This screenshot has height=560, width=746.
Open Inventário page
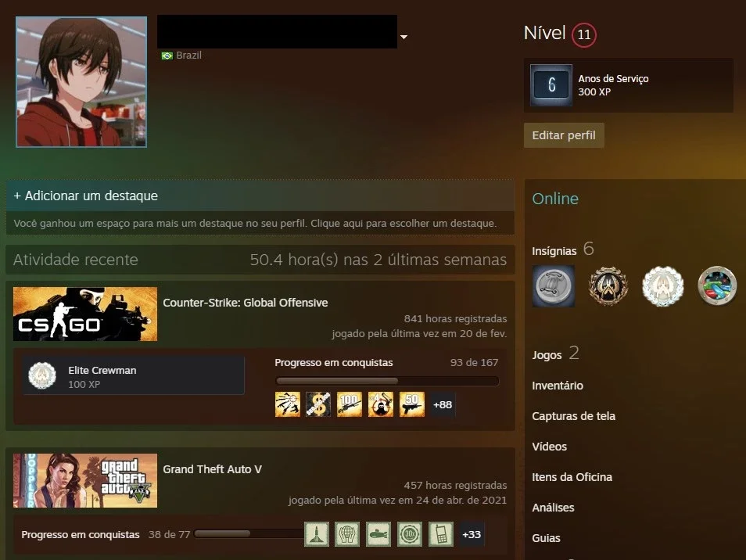557,386
